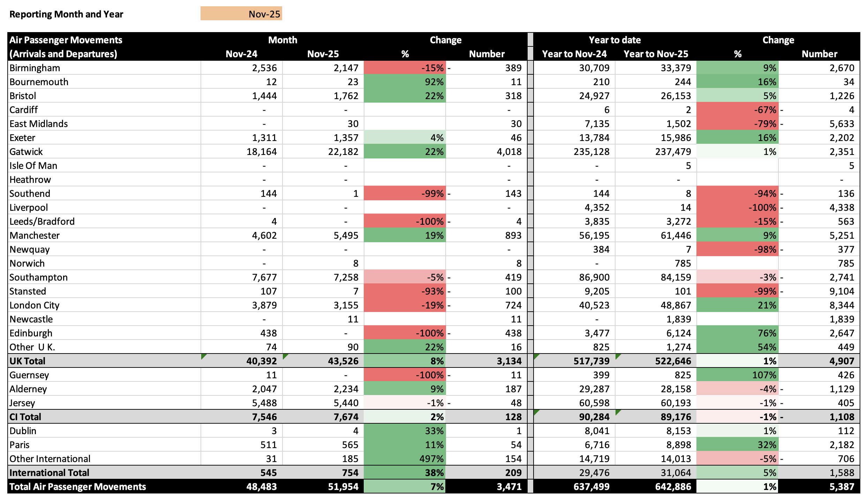Click the Reporting Month and Year label
Viewport: 868px width, 498px height.
click(x=66, y=14)
